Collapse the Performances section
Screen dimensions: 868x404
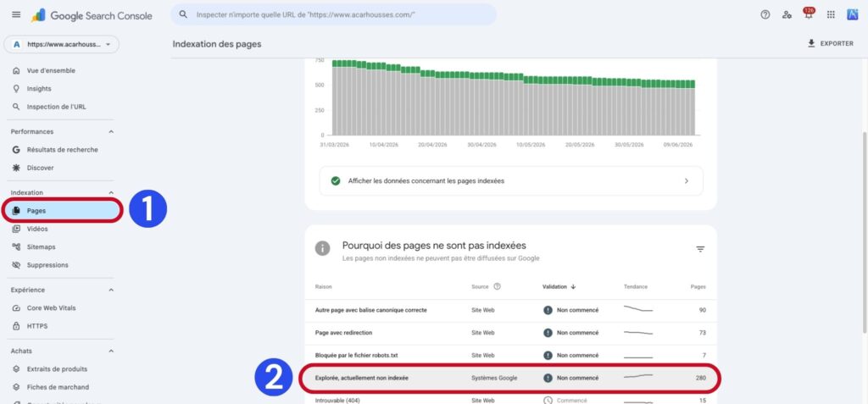[x=111, y=132]
